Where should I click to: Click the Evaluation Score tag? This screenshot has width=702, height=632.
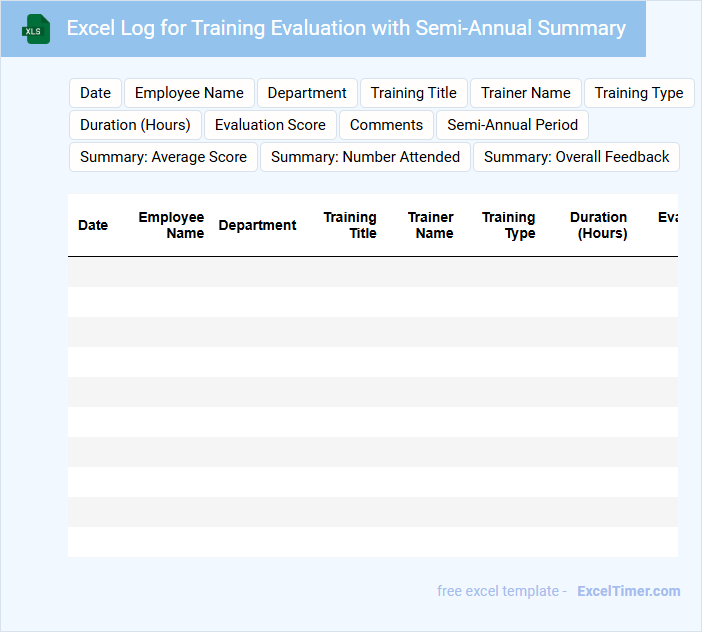270,125
